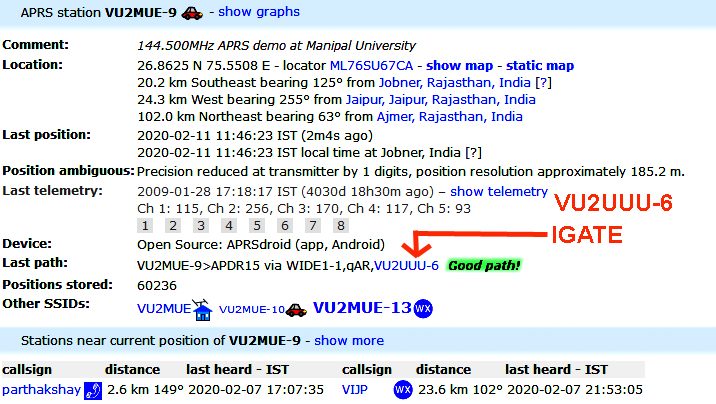The image size is (716, 404).
Task: Open Jobner, Rajasthan, India link
Action: [455, 83]
